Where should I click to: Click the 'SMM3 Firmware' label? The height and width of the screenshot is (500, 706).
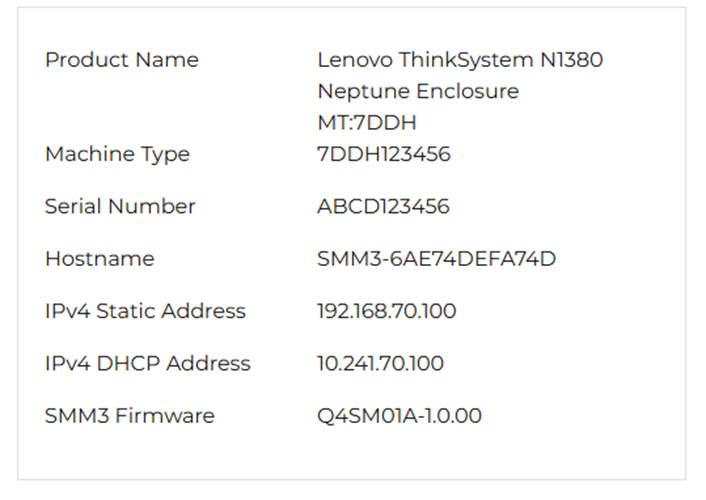point(130,416)
